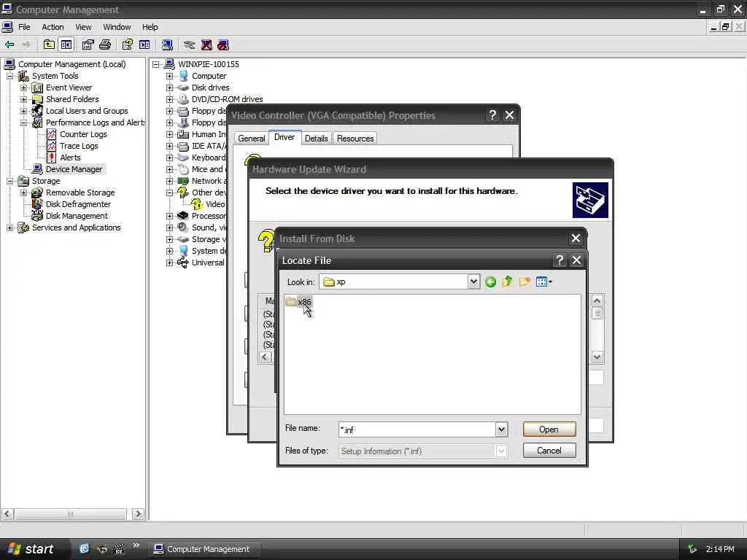The image size is (747, 560).
Task: Open the Look in dropdown
Action: [473, 282]
